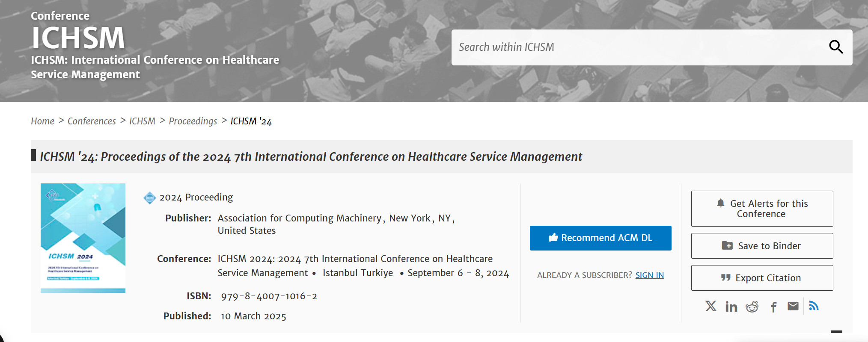
Task: Click the 2024 Proceeding label
Action: [x=196, y=198]
